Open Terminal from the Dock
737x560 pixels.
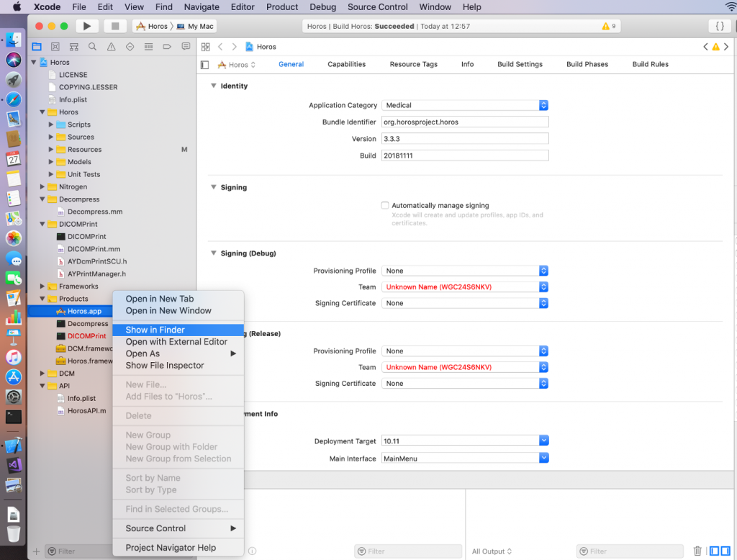[14, 417]
